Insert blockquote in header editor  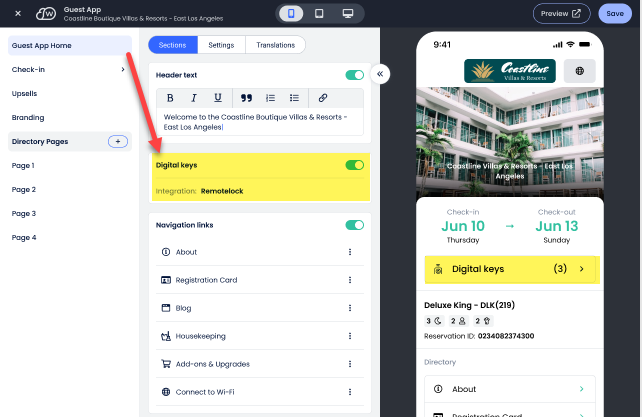(x=246, y=98)
